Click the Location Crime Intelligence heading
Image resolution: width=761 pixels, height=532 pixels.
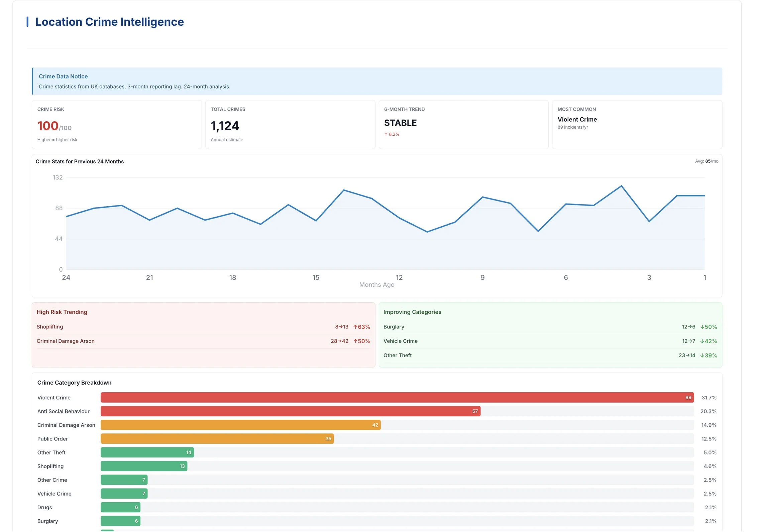coord(109,22)
